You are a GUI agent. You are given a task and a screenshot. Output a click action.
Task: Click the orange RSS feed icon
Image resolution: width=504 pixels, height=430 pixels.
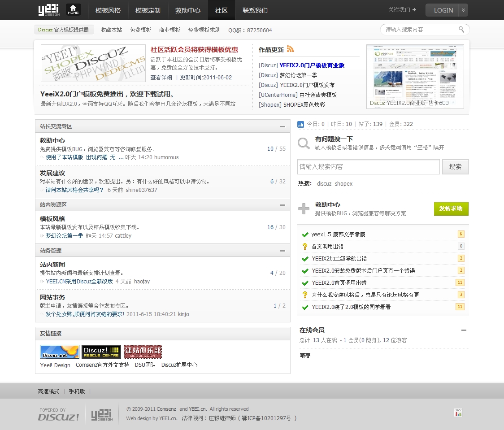click(290, 49)
